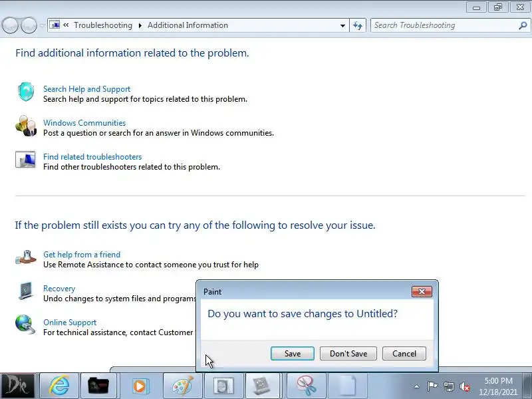Open recent pages dropdown arrow near navigation buttons
This screenshot has height=399, width=532.
pos(43,25)
